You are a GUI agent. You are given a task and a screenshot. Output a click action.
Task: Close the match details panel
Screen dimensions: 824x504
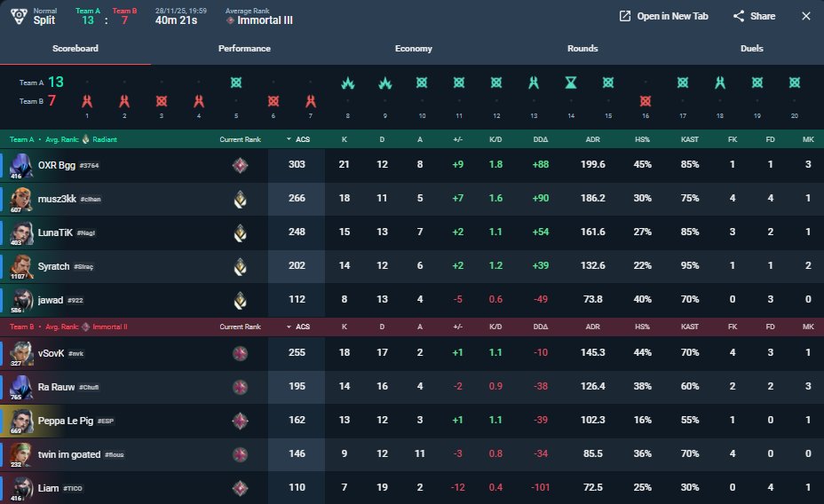click(806, 16)
